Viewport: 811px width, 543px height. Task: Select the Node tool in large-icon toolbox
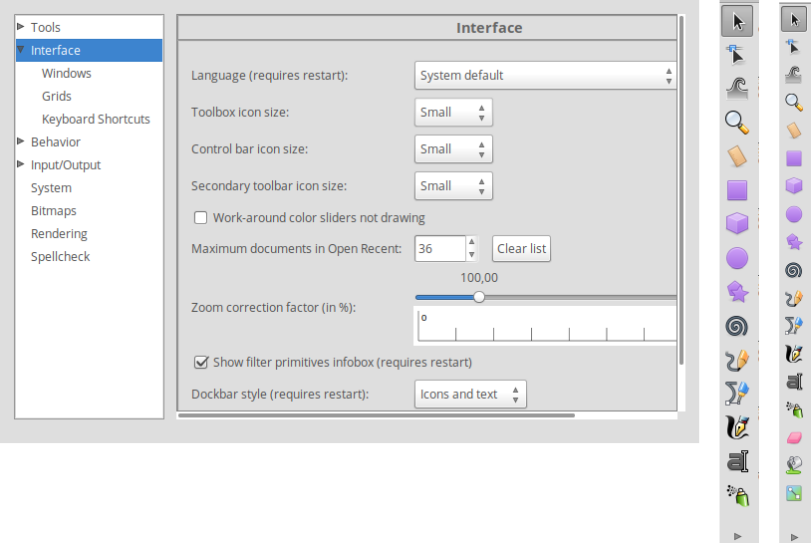737,55
